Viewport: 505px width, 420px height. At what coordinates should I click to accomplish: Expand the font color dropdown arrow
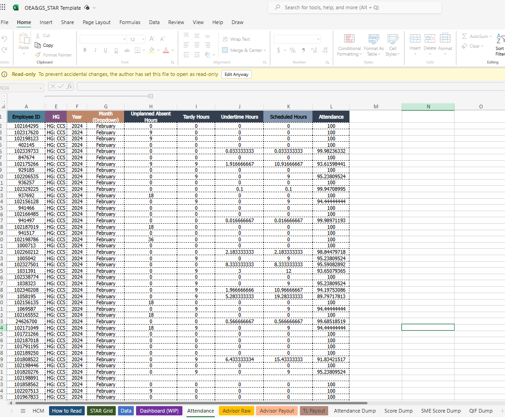click(173, 50)
